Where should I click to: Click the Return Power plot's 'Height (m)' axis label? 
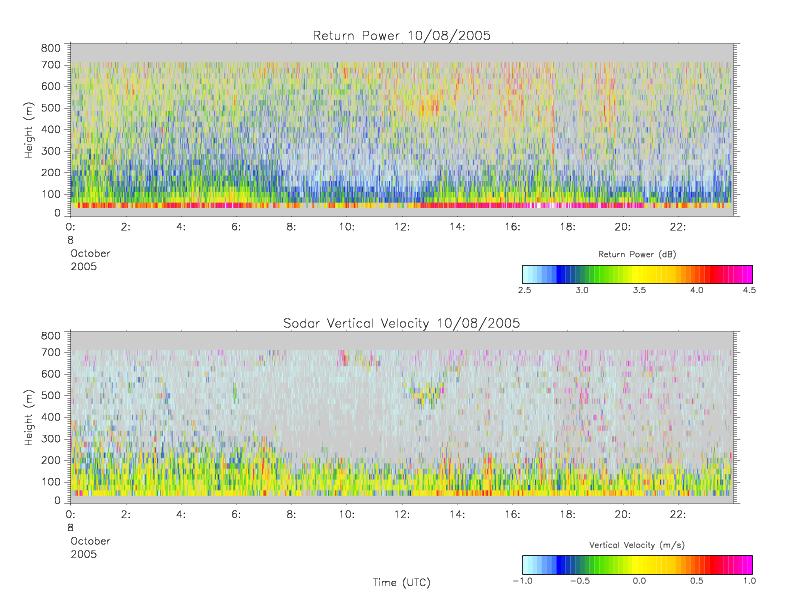point(29,130)
